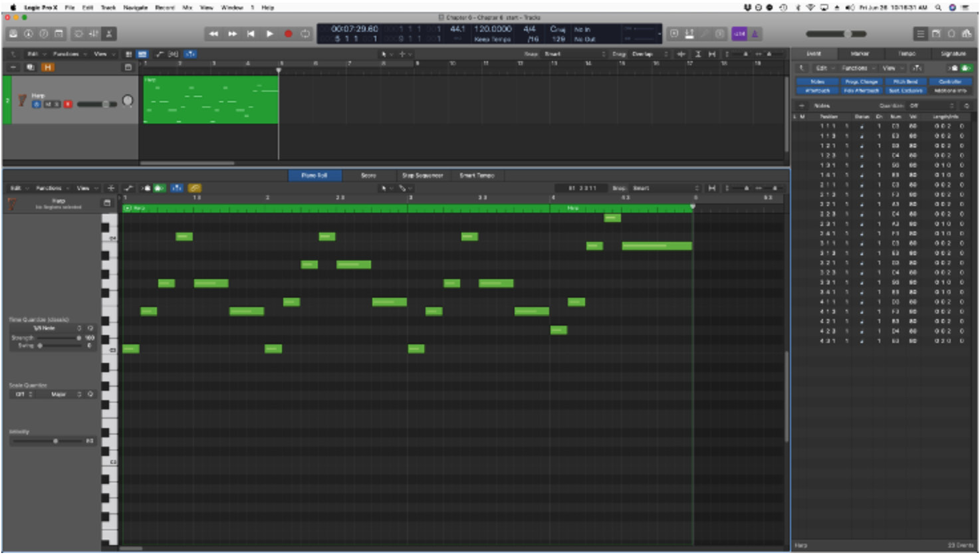Start recording with the red Record button
Image resolution: width=980 pixels, height=557 pixels.
click(x=289, y=34)
